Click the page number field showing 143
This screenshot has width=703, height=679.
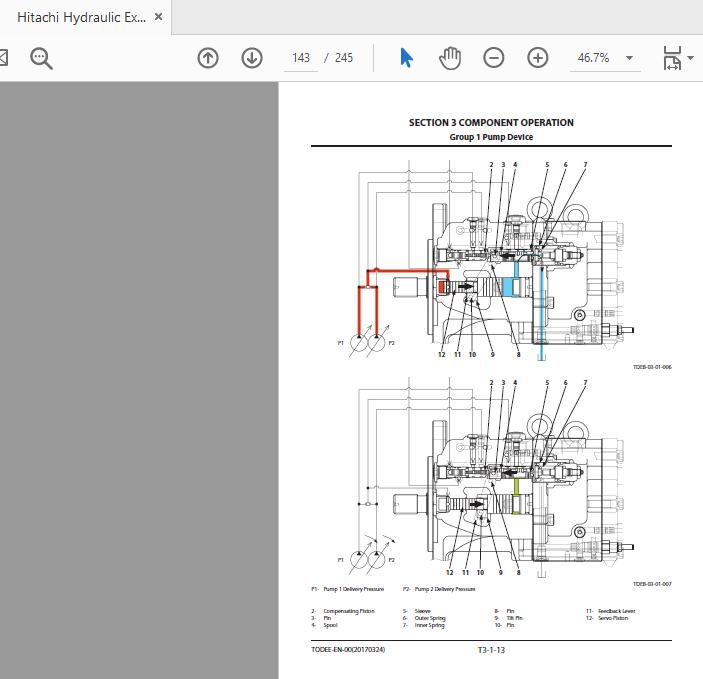pos(301,58)
